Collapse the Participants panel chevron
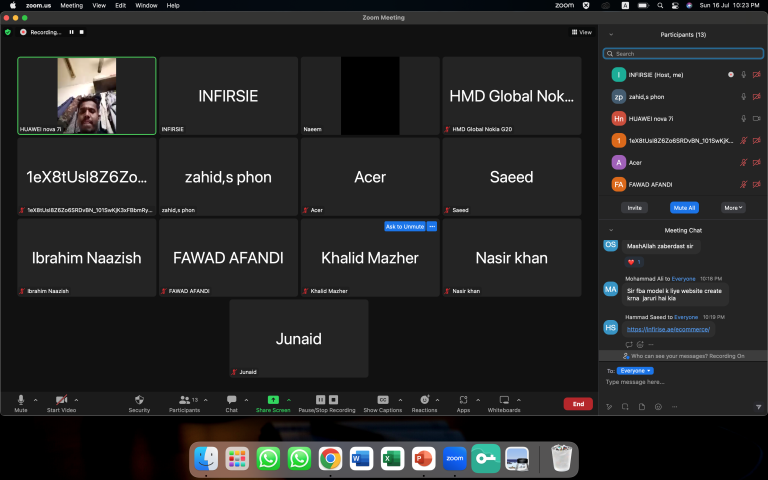This screenshot has width=768, height=480. coord(611,35)
